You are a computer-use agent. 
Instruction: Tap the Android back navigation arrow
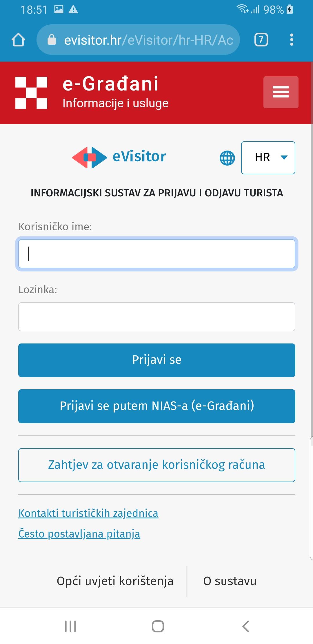[246, 626]
